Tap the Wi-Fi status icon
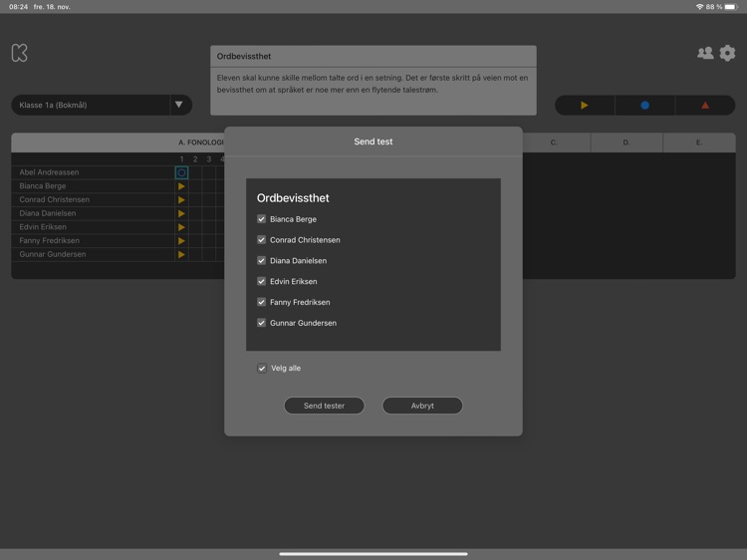Screen dimensions: 747x560 [x=699, y=7]
